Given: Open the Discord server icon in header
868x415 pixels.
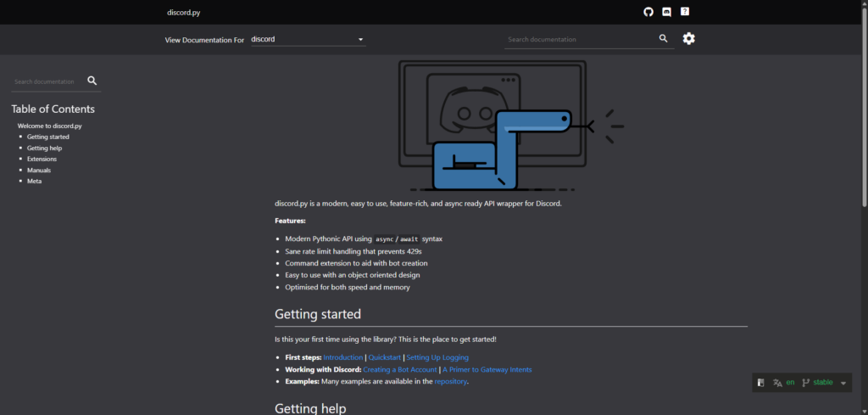Looking at the screenshot, I should (x=666, y=12).
